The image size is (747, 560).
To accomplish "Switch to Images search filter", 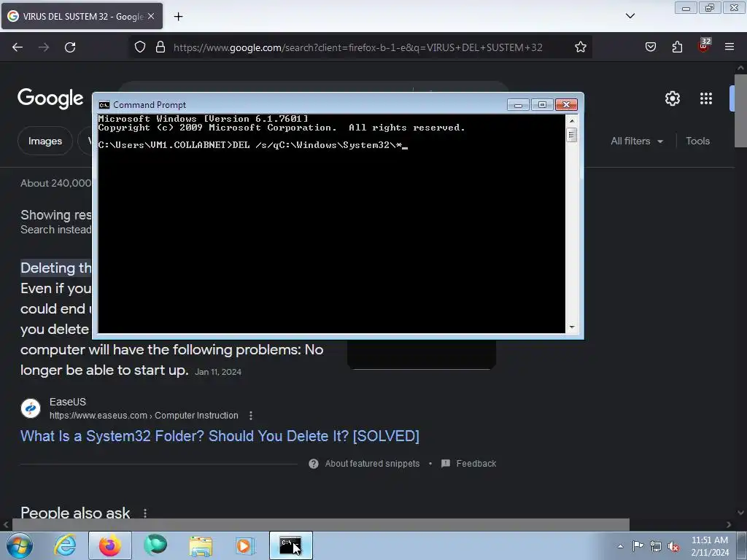I will tap(44, 141).
